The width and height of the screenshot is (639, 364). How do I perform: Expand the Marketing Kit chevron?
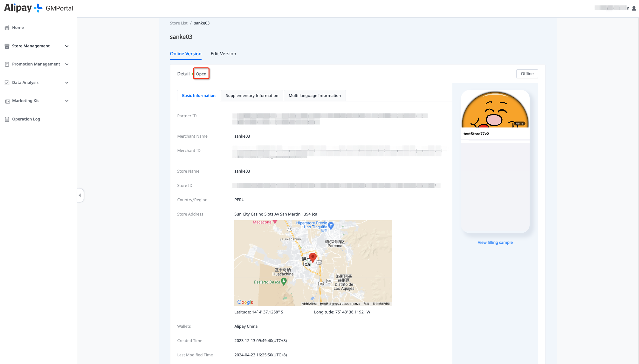(67, 101)
